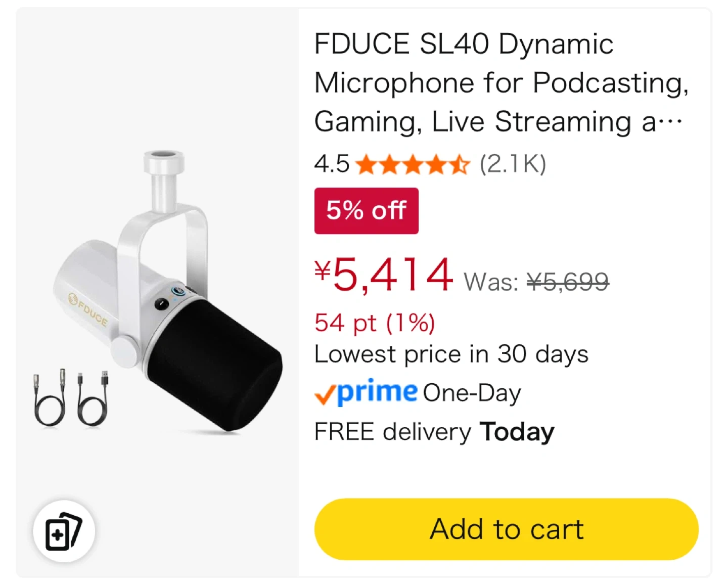Click the USB cable accessory in image
Viewport: 728px width, 585px height.
pyautogui.click(x=93, y=397)
